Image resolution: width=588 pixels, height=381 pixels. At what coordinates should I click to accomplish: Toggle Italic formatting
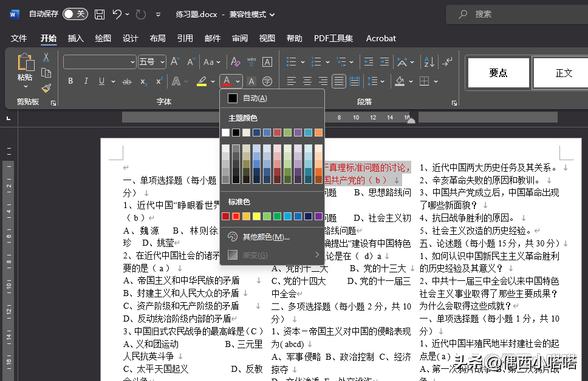(86, 81)
